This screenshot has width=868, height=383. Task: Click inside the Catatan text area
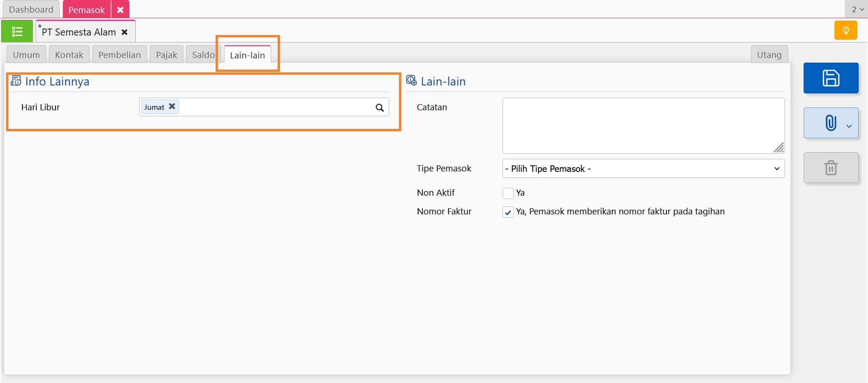pyautogui.click(x=643, y=125)
